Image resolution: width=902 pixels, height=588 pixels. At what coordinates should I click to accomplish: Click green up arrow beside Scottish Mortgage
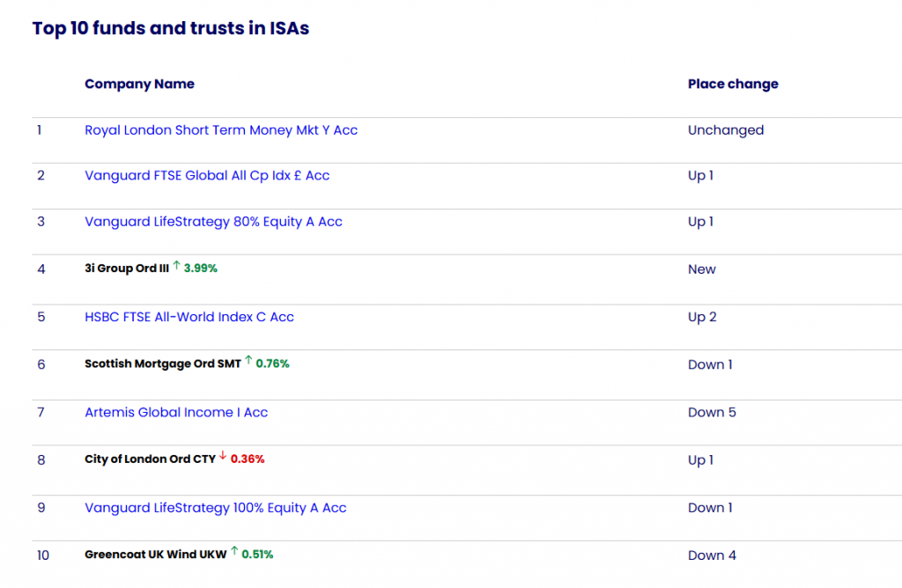[x=248, y=362]
